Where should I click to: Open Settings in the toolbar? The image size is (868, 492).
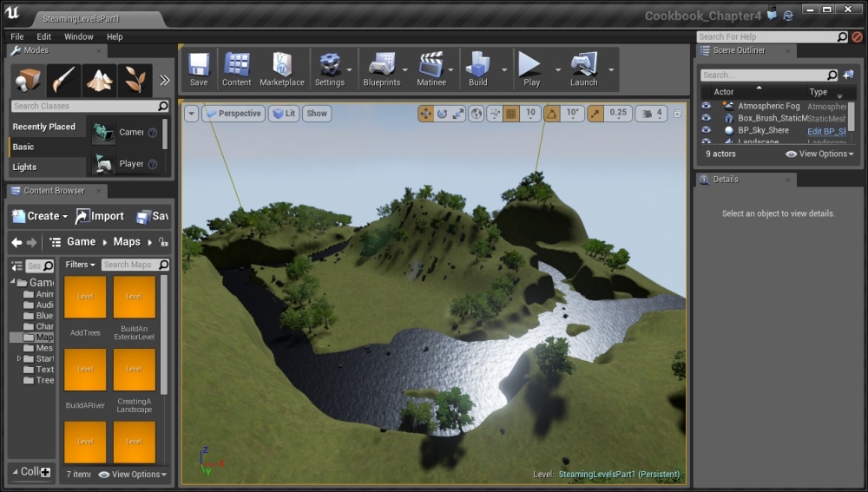(329, 69)
